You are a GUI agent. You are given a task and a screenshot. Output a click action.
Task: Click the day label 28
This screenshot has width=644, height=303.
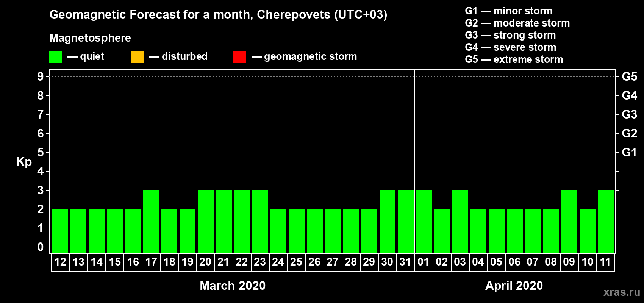coord(351,262)
